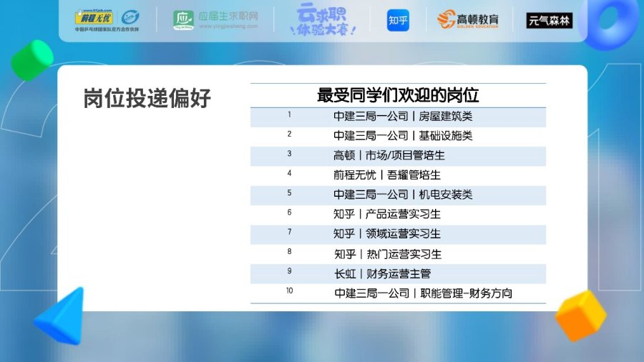Click the black 元气森林 logo
Screen dimensions: 644x362
coord(549,21)
